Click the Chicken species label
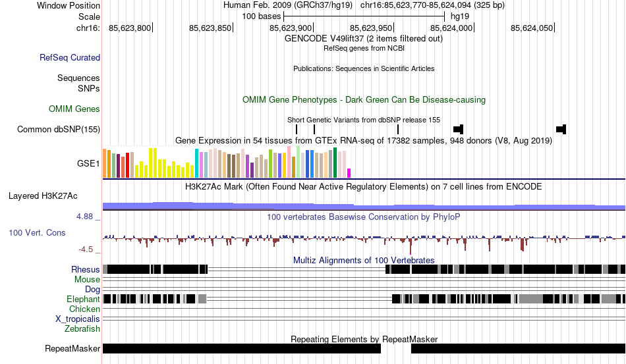Image resolution: width=626 pixels, height=364 pixels. pos(84,309)
